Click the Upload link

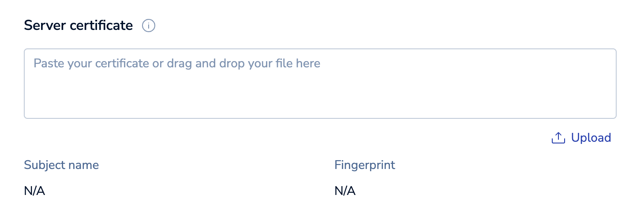coord(591,138)
